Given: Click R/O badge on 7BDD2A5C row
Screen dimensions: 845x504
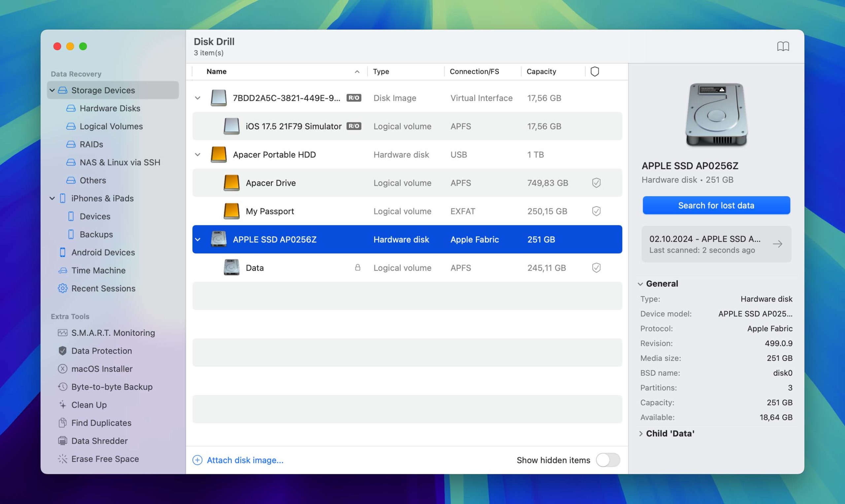Looking at the screenshot, I should [x=354, y=98].
